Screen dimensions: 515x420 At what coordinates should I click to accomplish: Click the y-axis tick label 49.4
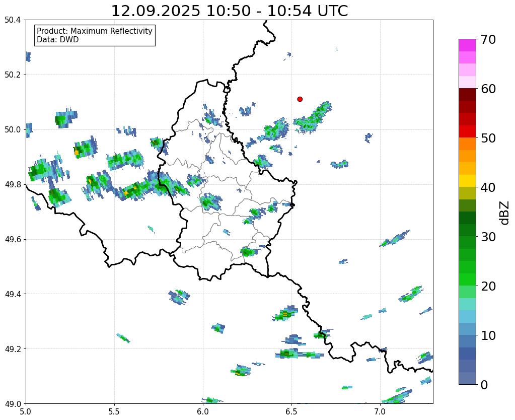[13, 294]
